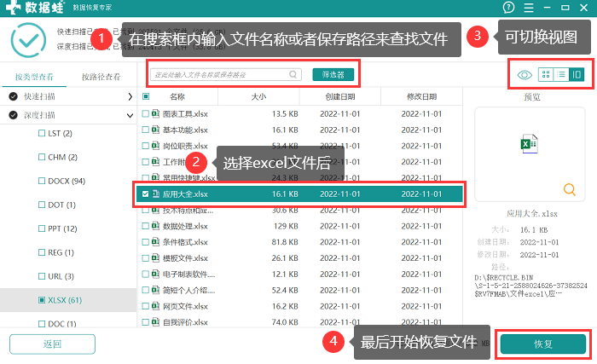Select the CHM (2) file type

(x=62, y=157)
